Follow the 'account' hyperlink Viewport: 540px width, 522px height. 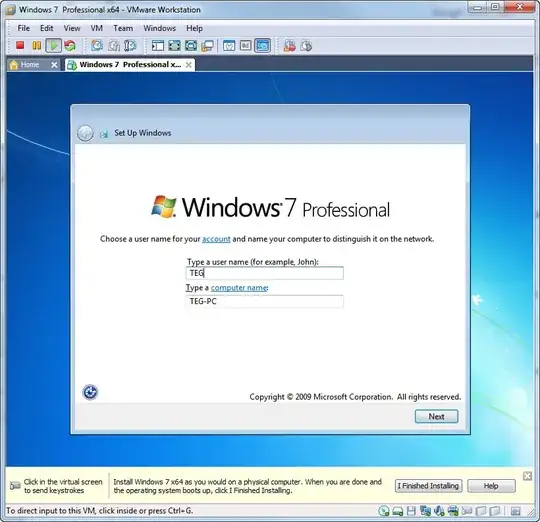click(216, 239)
